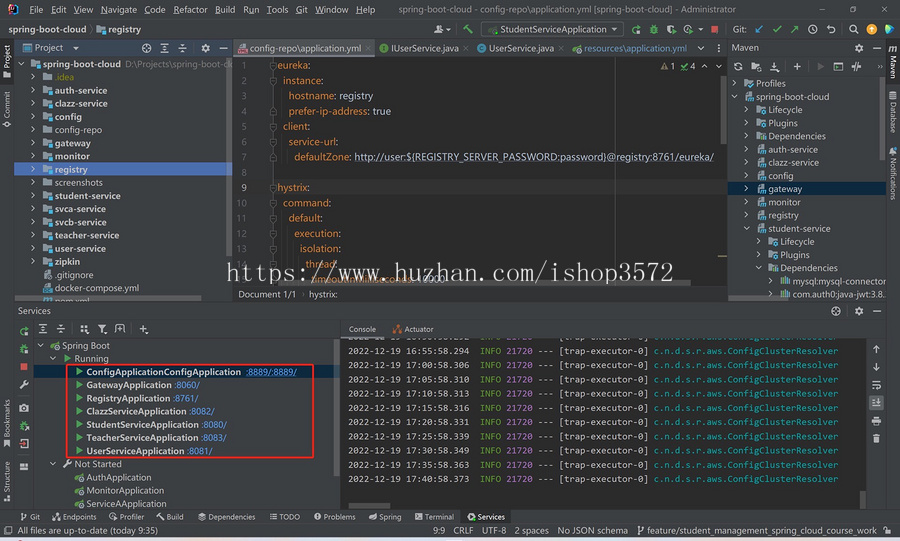Switch to the IUserService.java tab
The height and width of the screenshot is (541, 900).
point(424,48)
